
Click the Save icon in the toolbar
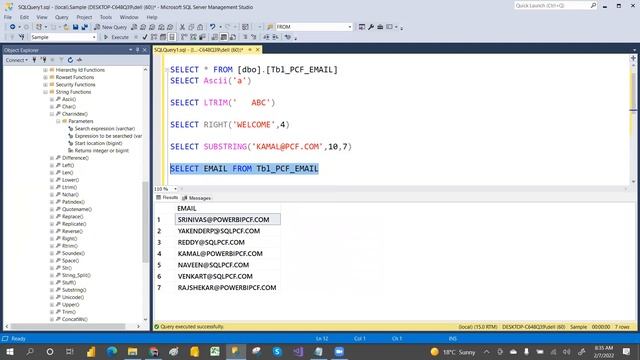tap(76, 27)
